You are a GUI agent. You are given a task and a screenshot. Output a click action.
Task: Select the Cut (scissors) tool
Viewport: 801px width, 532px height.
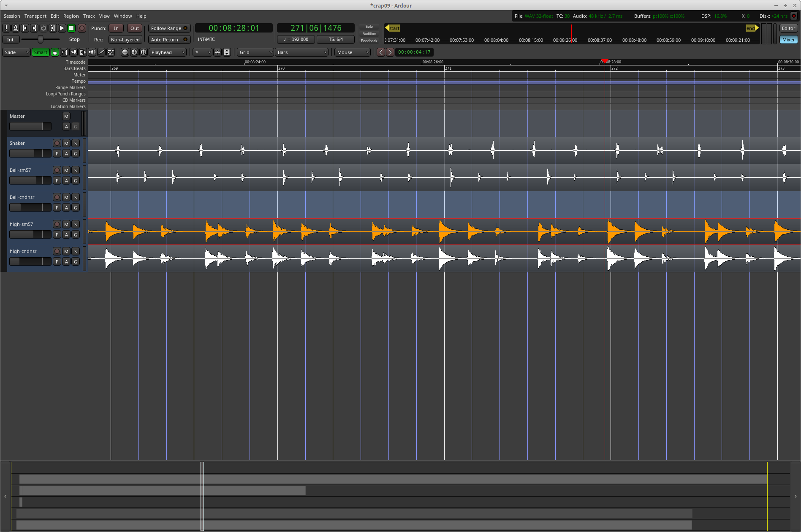[x=73, y=52]
